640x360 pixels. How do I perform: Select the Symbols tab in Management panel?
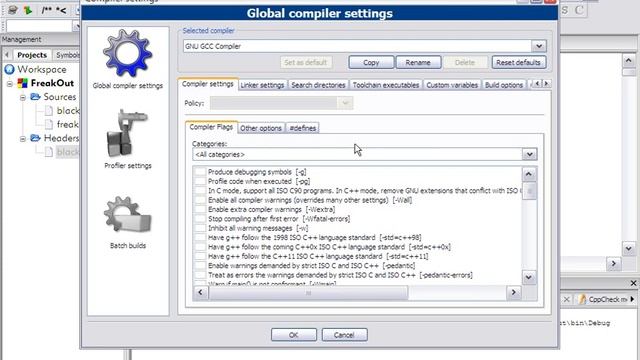coord(67,55)
